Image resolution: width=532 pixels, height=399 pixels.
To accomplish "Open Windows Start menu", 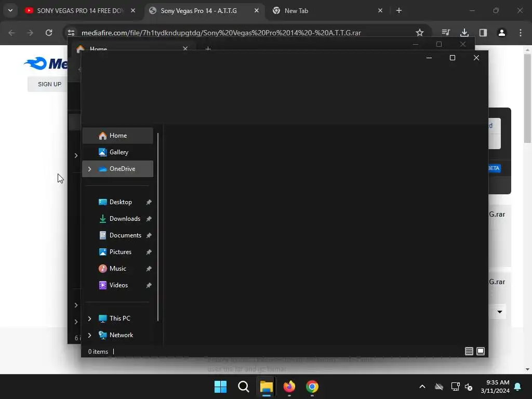I will [x=220, y=387].
